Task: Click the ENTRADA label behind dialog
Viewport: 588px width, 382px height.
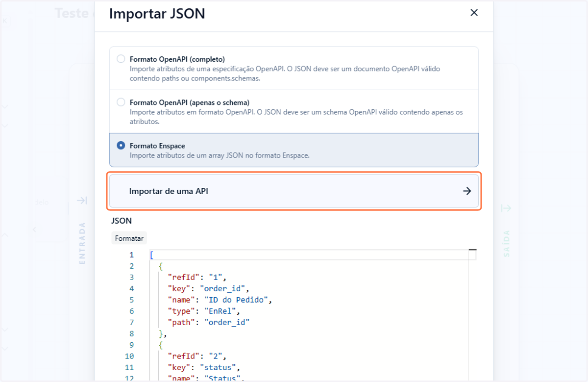Action: click(82, 244)
